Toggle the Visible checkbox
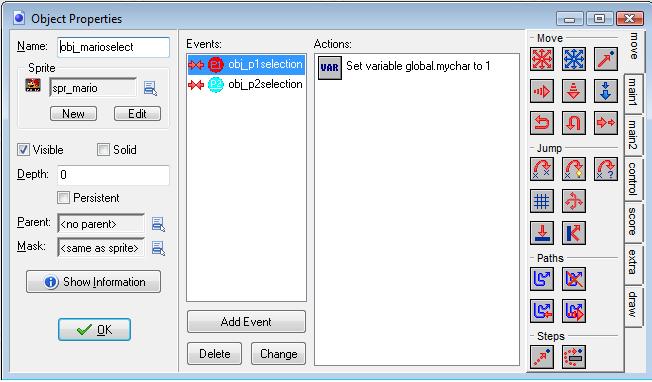The image size is (652, 382). pyautogui.click(x=23, y=150)
